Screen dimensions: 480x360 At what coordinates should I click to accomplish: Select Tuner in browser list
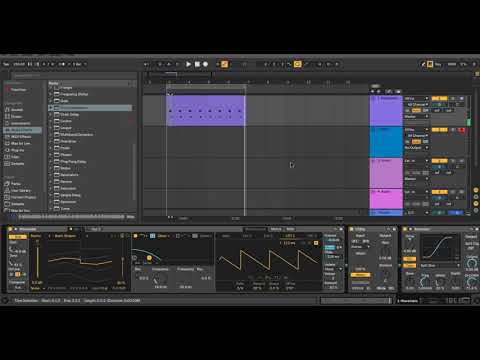65,209
